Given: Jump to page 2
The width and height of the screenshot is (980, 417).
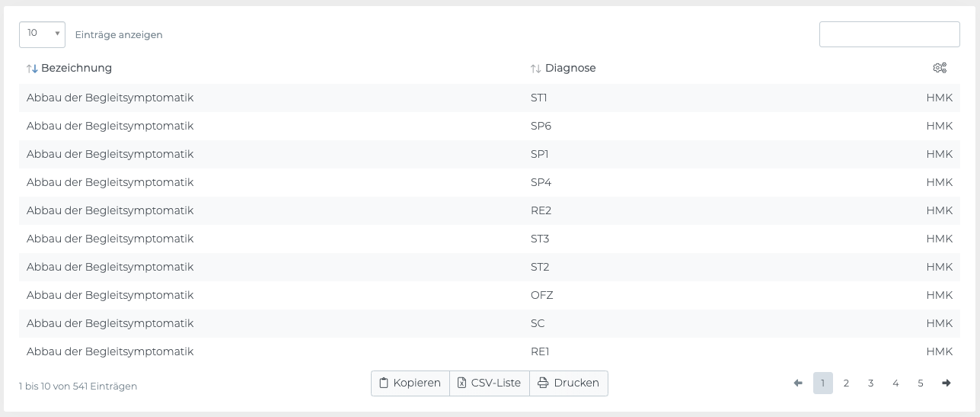Looking at the screenshot, I should pos(846,383).
